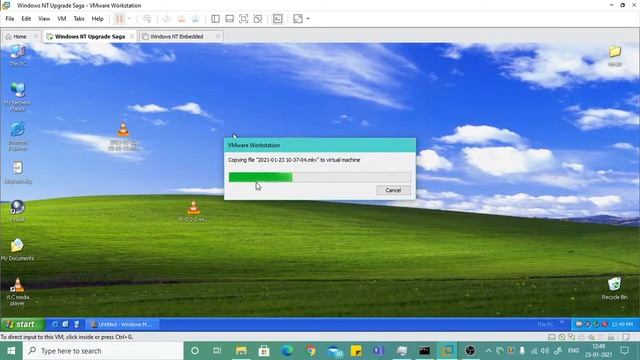Image resolution: width=640 pixels, height=360 pixels.
Task: Cancel the file copy operation
Action: pos(393,190)
